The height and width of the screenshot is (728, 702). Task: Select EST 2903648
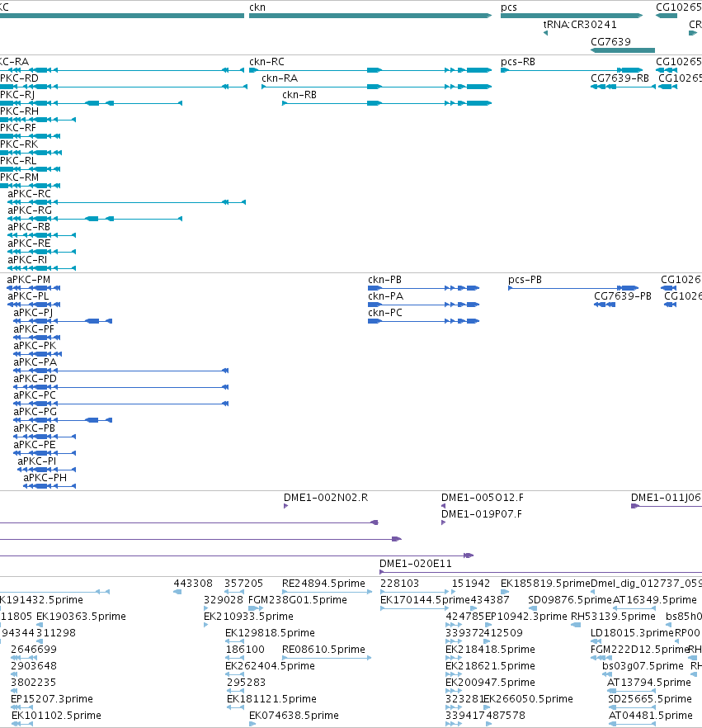click(14, 674)
